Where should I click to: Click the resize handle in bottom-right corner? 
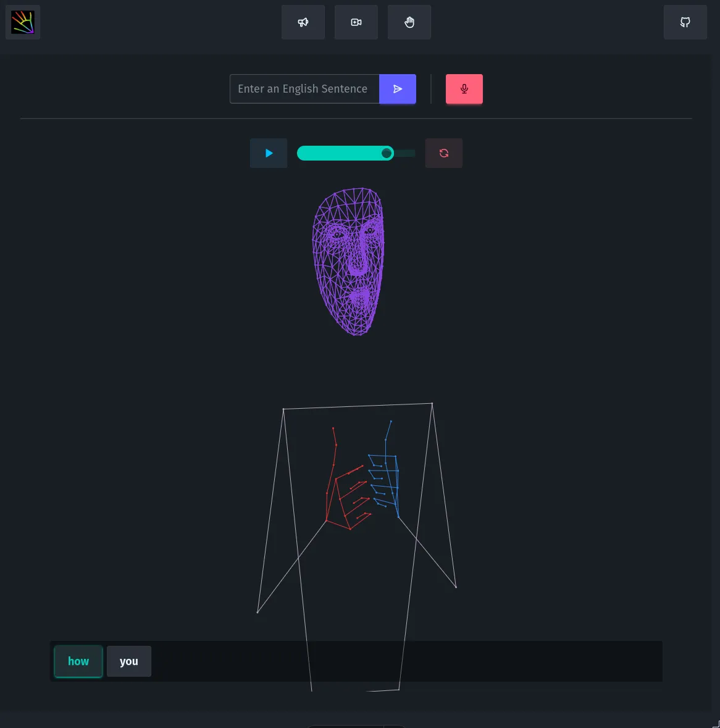point(716,724)
